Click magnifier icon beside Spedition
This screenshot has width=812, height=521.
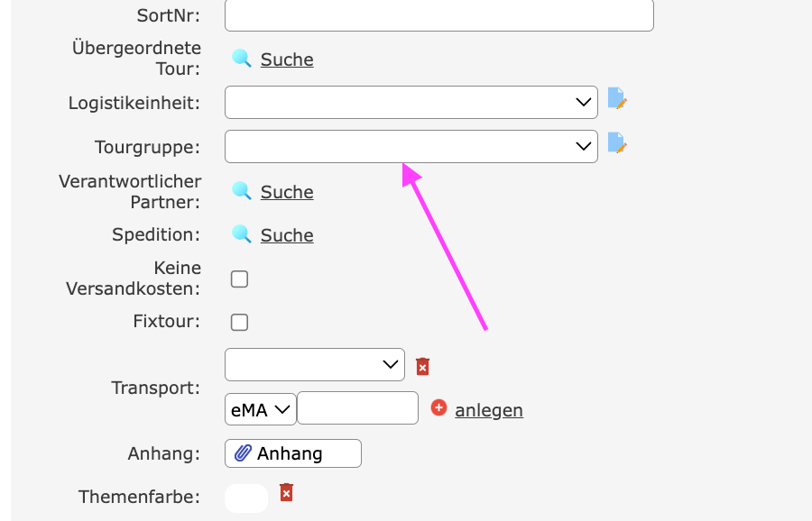pos(241,234)
